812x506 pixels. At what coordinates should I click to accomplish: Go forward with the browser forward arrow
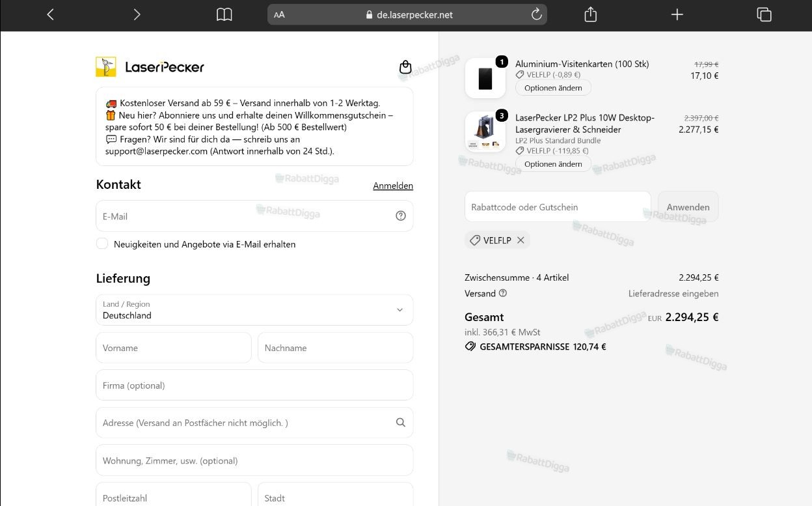coord(137,14)
